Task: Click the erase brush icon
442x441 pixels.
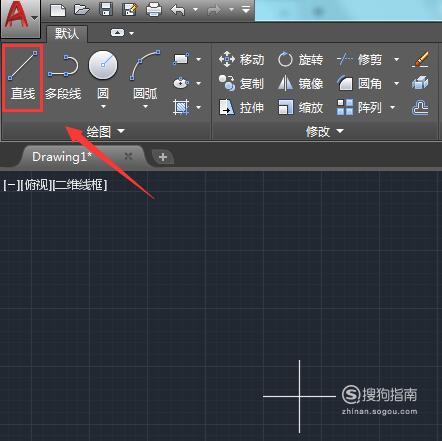Action: 420,59
